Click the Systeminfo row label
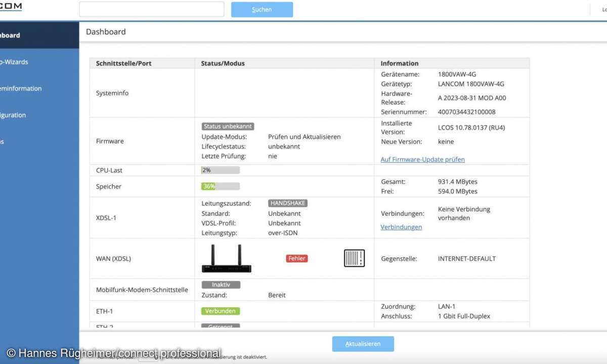Viewport: 607px width, 364px height. coord(112,93)
